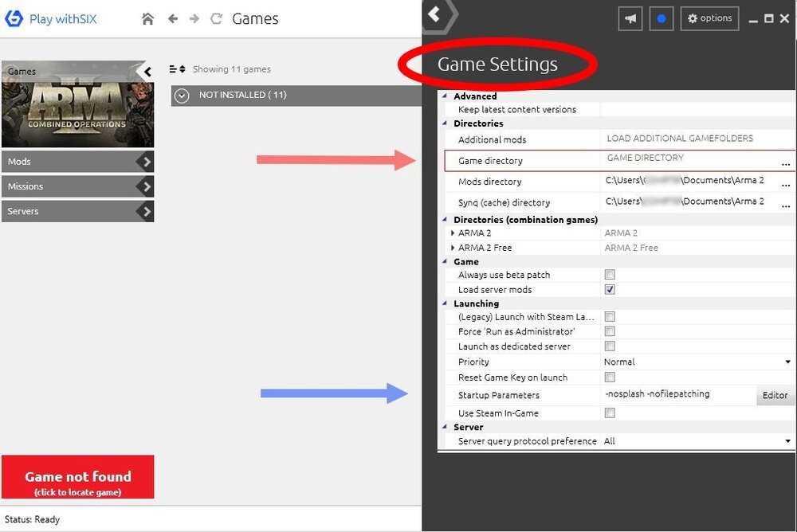Open the Mods section

[x=78, y=162]
